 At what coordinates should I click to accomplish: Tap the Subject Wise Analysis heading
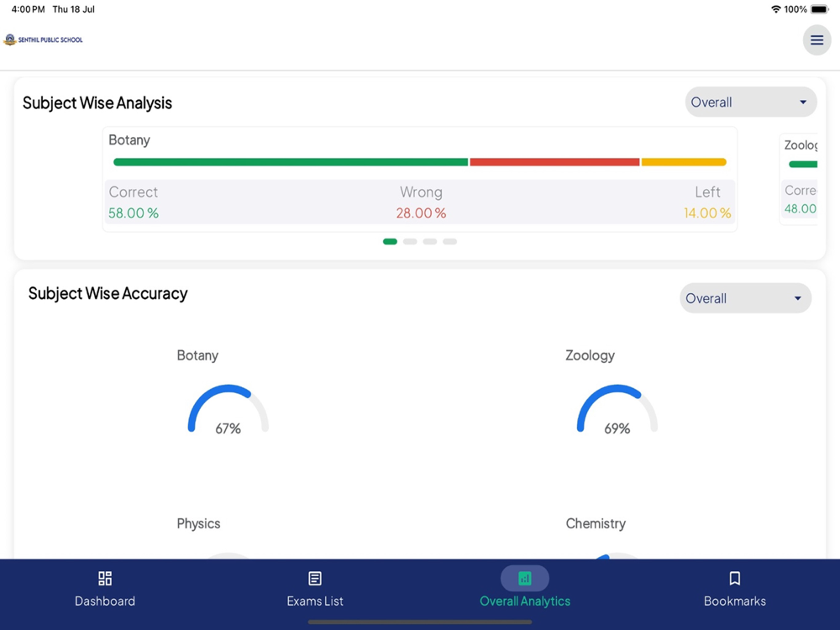(97, 102)
